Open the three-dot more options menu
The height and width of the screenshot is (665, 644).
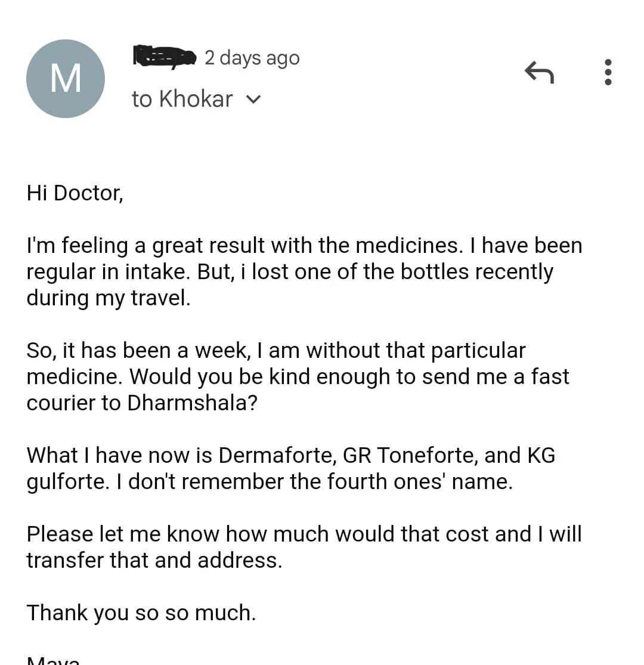608,72
